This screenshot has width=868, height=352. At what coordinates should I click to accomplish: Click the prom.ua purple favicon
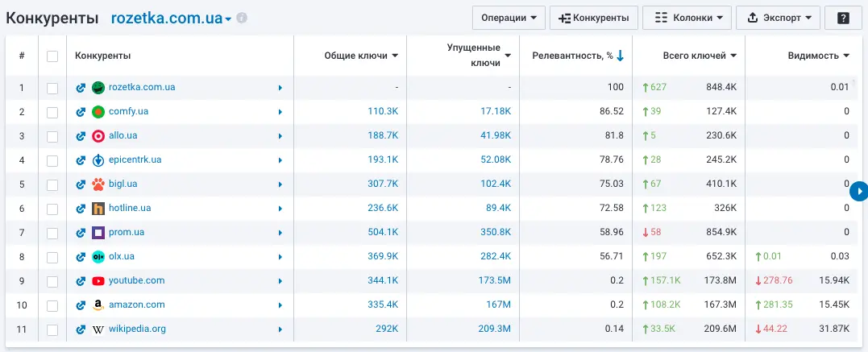98,233
